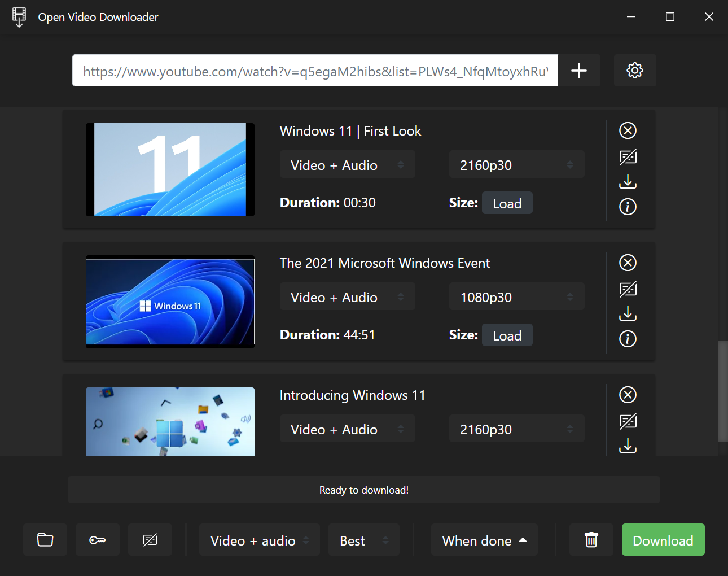728x576 pixels.
Task: Open the global Video + audio dropdown
Action: (260, 540)
